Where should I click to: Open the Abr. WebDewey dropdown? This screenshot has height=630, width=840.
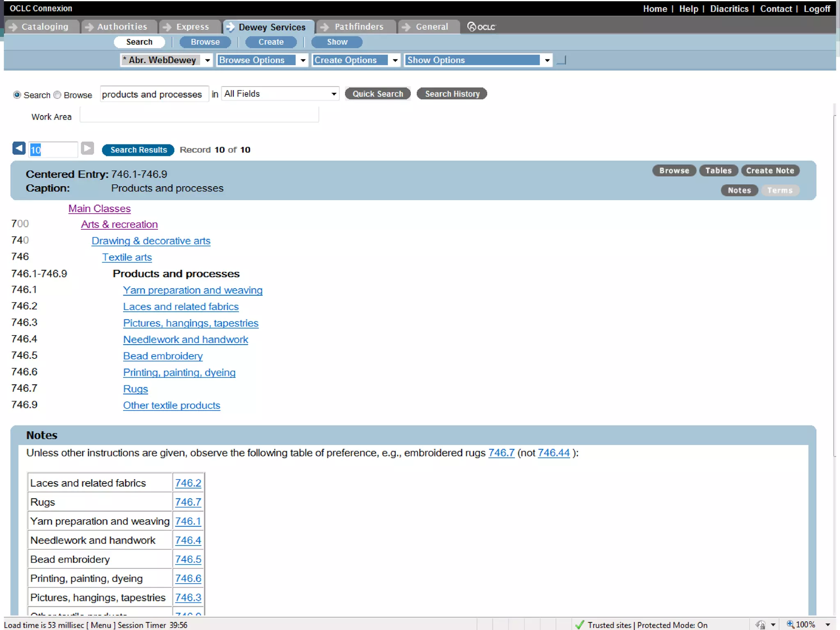point(207,60)
